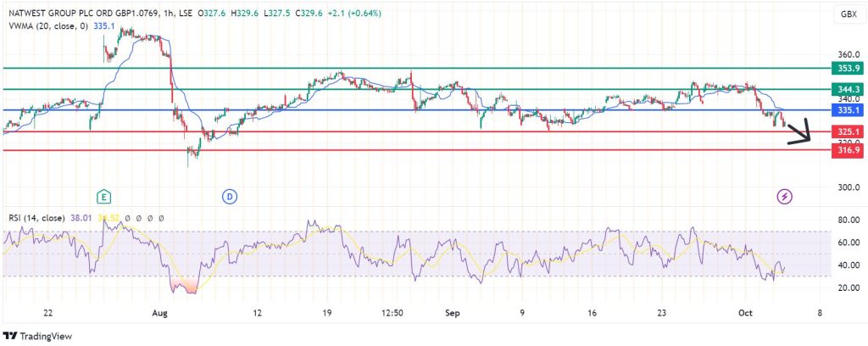Click the 19 date label on time axis
The width and height of the screenshot is (868, 346).
[326, 313]
